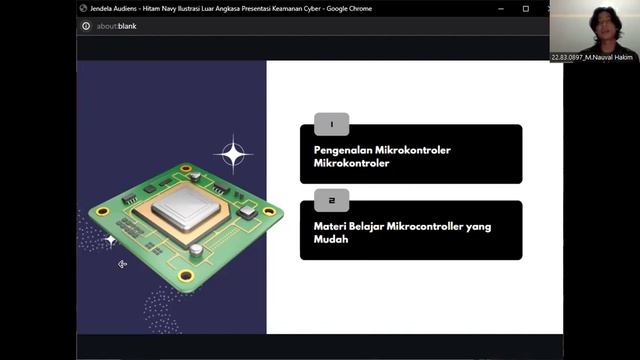Click the '22.83.0897_M.Nauval Hakim' name label

coord(592,58)
